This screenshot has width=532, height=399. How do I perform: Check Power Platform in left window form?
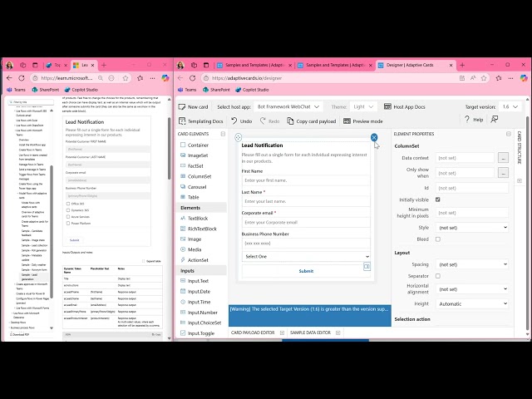pos(68,224)
